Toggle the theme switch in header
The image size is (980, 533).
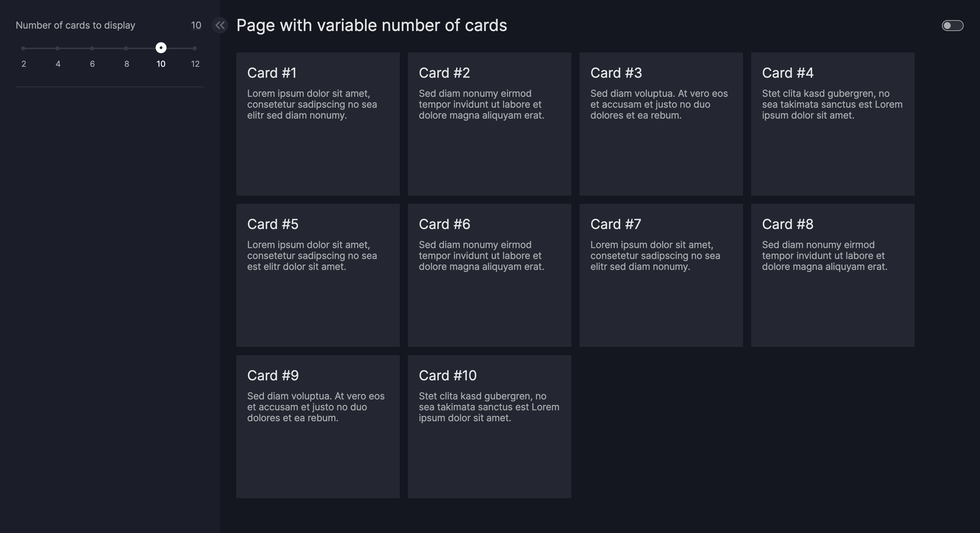tap(952, 26)
